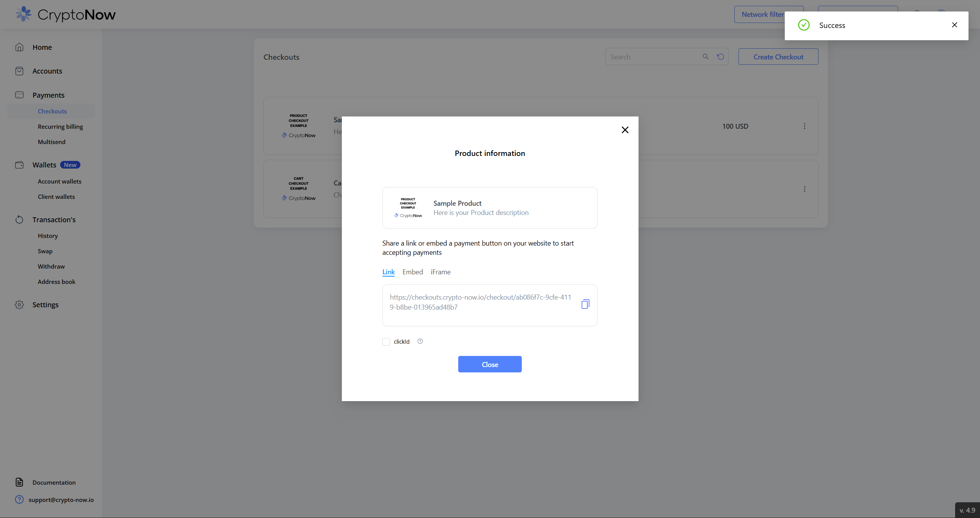Switch to the iFrame tab
Image resolution: width=980 pixels, height=518 pixels.
click(x=441, y=272)
